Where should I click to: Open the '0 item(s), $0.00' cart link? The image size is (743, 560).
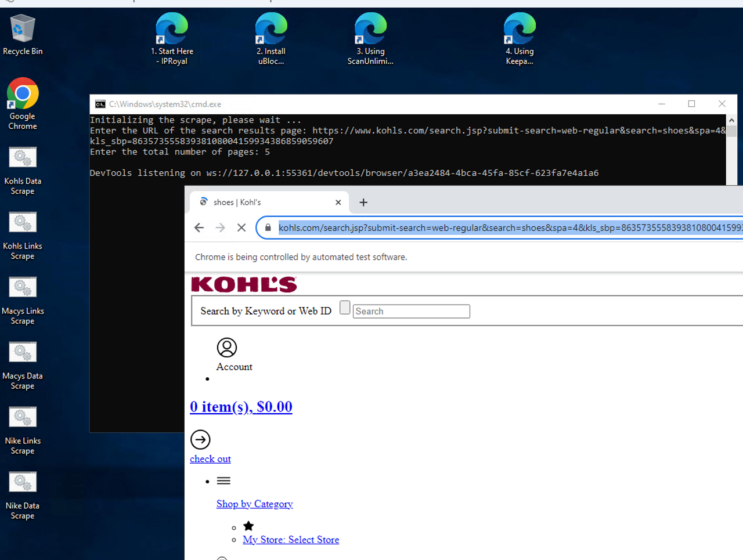pos(241,407)
